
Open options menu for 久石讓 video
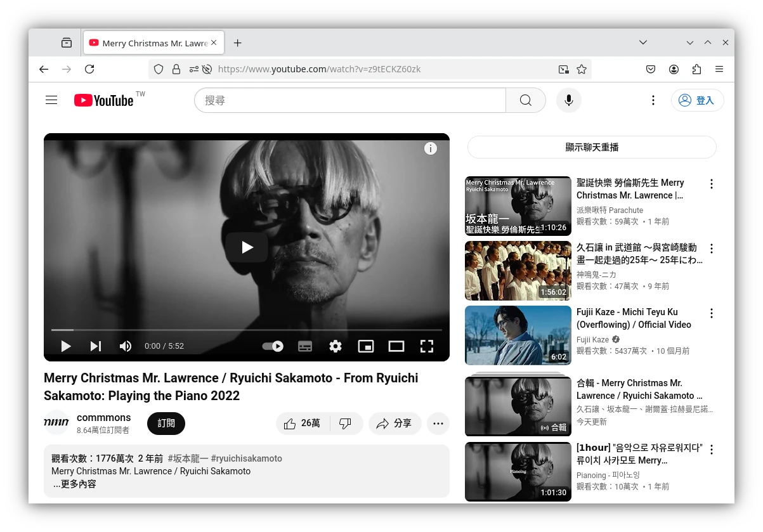pos(712,249)
